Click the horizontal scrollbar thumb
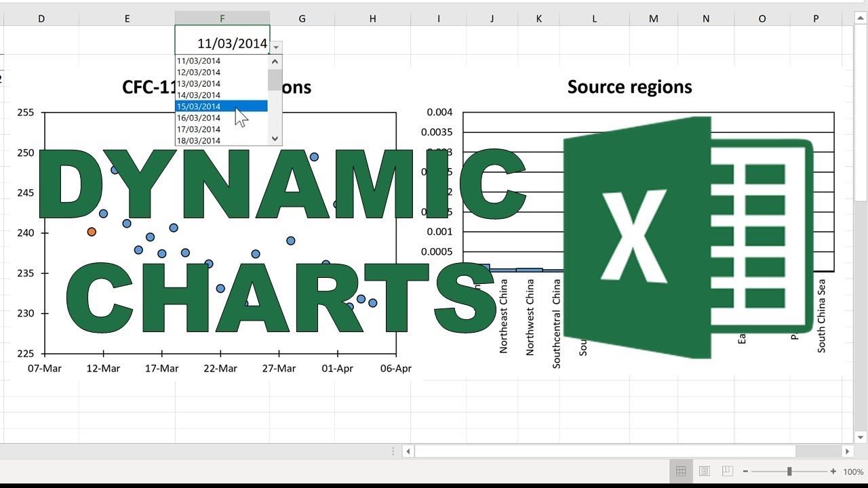 606,451
